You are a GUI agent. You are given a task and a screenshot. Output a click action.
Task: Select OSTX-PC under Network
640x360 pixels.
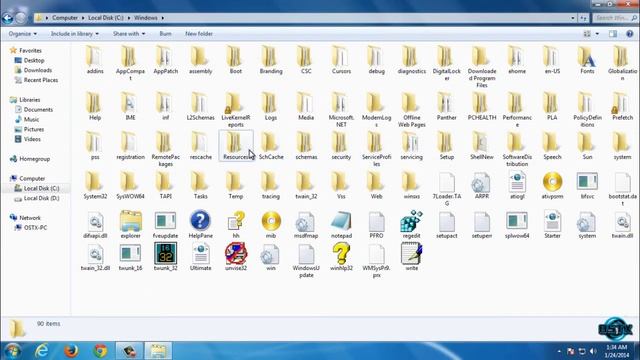coord(35,227)
